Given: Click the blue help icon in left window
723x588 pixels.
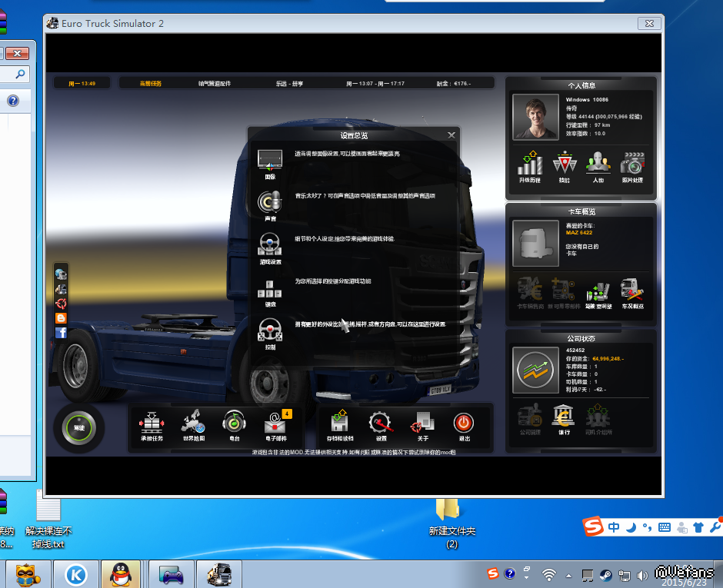Looking at the screenshot, I should (13, 101).
